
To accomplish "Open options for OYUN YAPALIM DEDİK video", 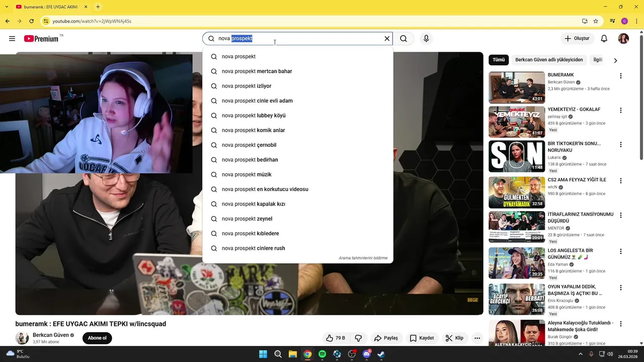I will coord(621,288).
